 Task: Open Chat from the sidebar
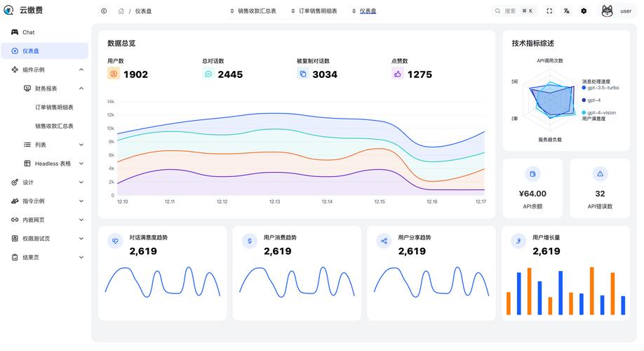(28, 32)
